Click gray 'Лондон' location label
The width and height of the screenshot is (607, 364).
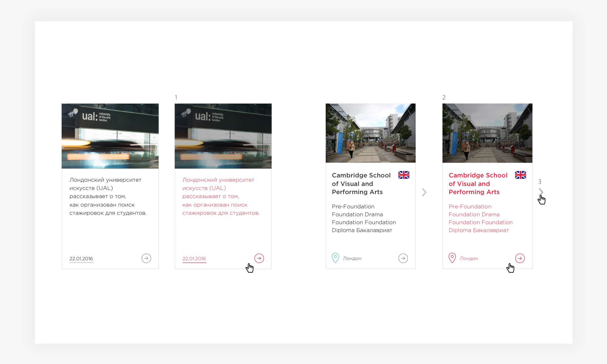click(352, 258)
